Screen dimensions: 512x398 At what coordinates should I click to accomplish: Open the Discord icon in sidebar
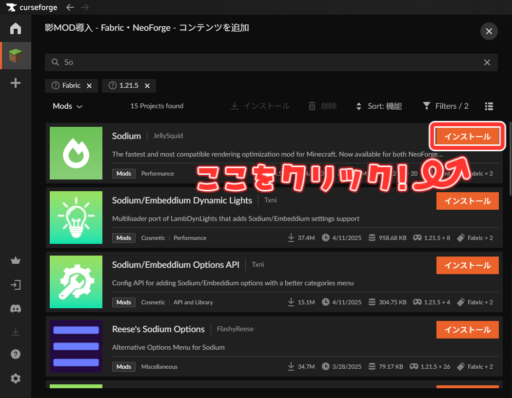click(x=15, y=309)
